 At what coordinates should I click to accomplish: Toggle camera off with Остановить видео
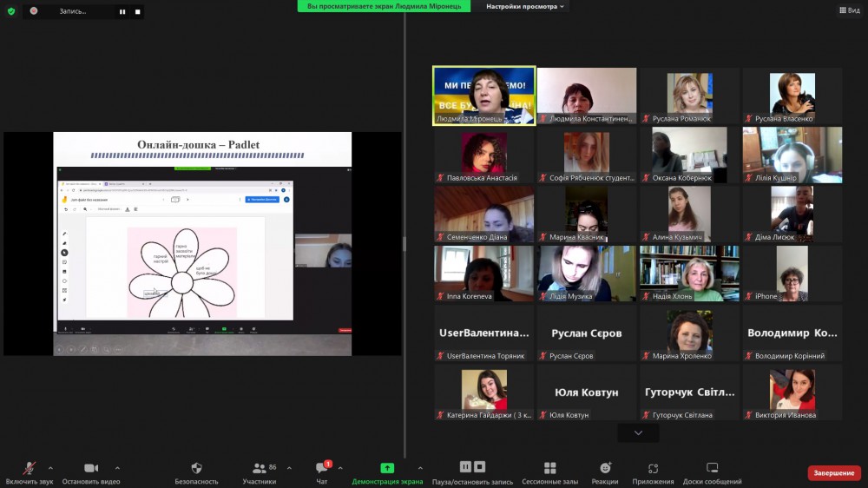coord(91,468)
